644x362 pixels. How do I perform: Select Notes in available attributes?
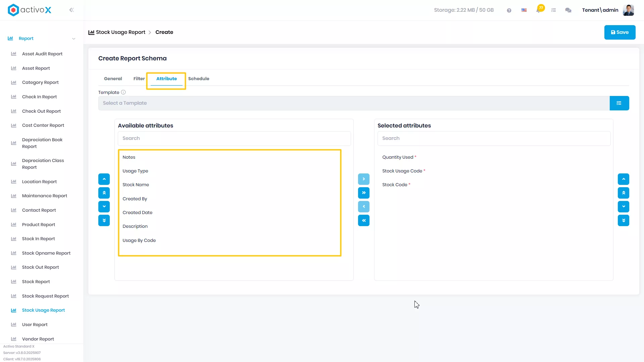pos(129,157)
